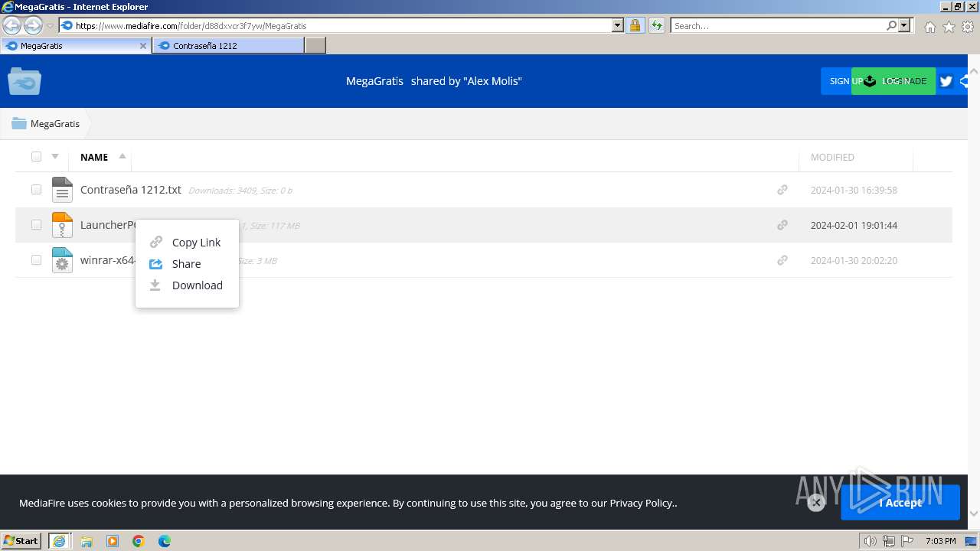Click the IE Search input box
The width and height of the screenshot is (980, 551).
coord(778,25)
